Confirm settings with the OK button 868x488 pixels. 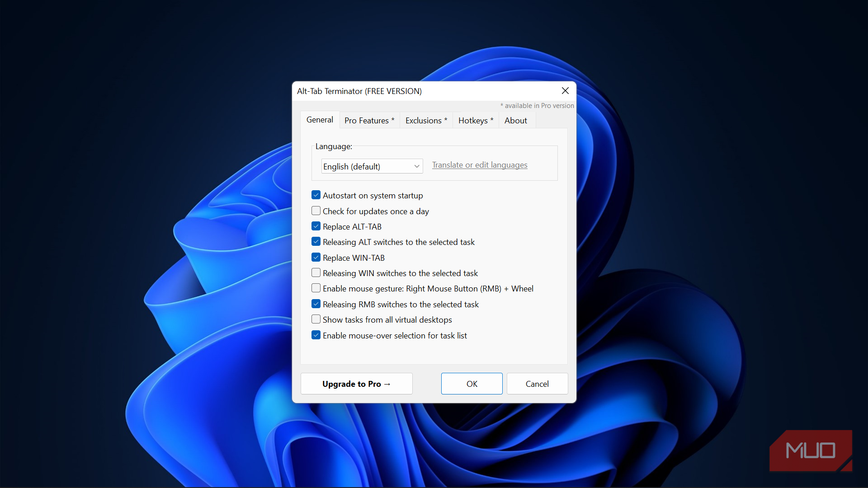pyautogui.click(x=472, y=384)
